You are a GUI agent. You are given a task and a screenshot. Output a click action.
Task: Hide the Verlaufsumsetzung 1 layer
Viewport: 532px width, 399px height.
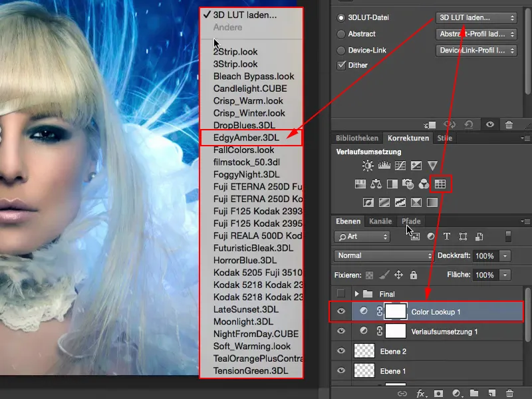(341, 331)
